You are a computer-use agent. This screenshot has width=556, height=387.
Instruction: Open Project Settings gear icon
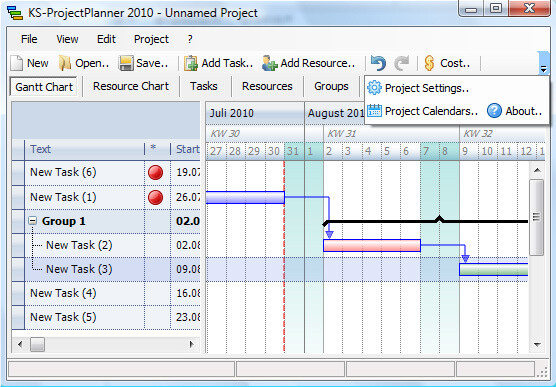(x=374, y=88)
